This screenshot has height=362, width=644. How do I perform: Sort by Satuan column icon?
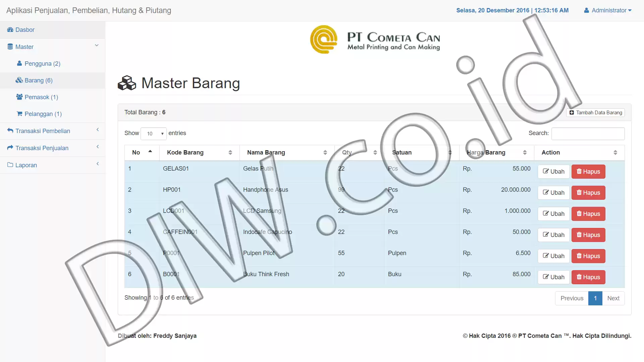click(450, 153)
